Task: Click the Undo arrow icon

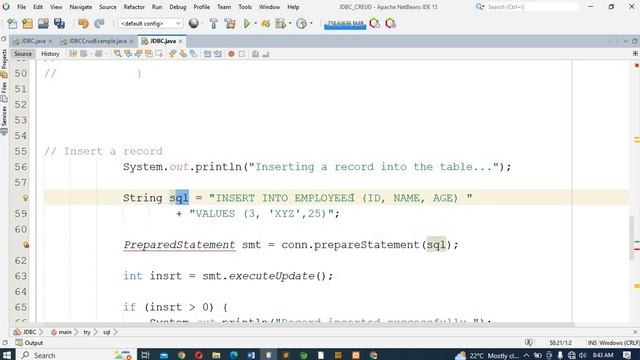Action: pyautogui.click(x=83, y=24)
